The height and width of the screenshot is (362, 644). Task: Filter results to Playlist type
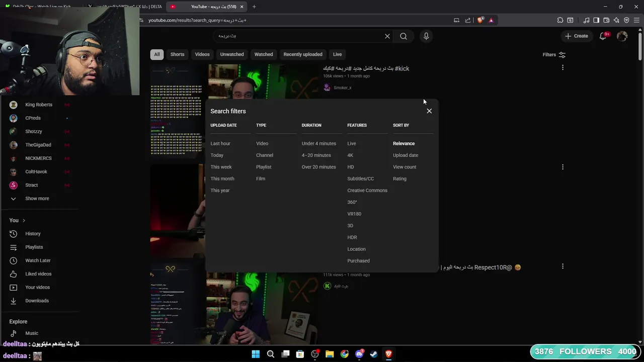(x=264, y=167)
